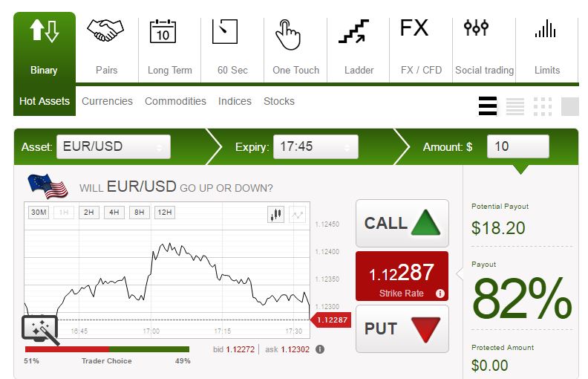The height and width of the screenshot is (379, 588).
Task: Click the magic wand screen icon
Action: click(40, 329)
